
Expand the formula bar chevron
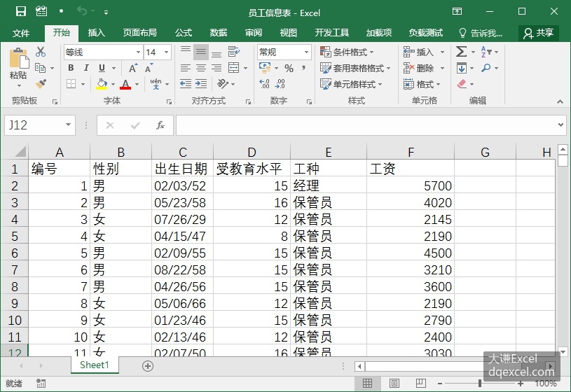[x=560, y=125]
